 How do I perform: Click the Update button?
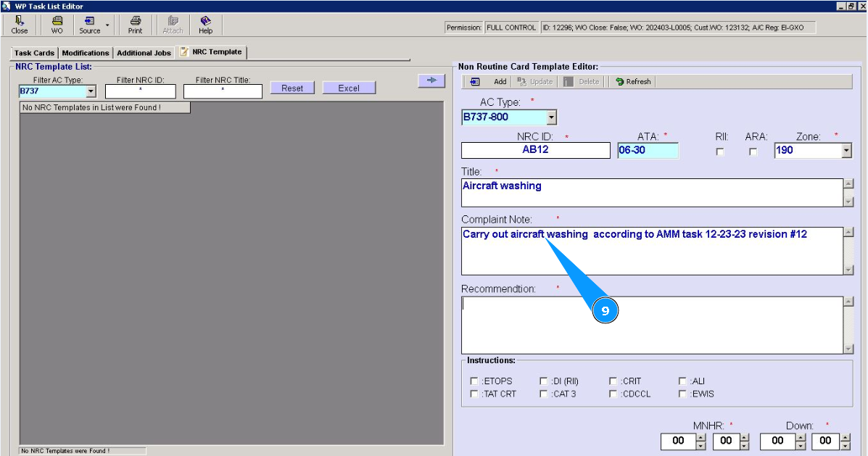pos(534,81)
